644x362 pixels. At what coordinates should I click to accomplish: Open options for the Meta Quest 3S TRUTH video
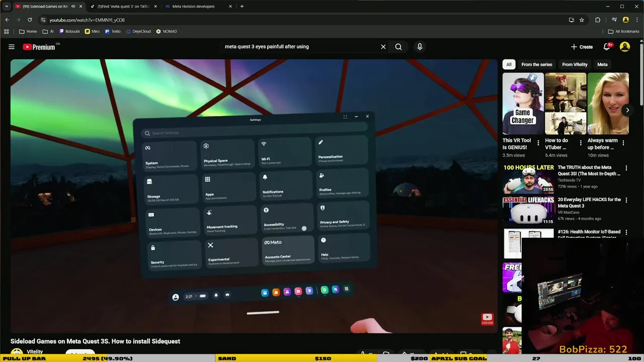626,168
